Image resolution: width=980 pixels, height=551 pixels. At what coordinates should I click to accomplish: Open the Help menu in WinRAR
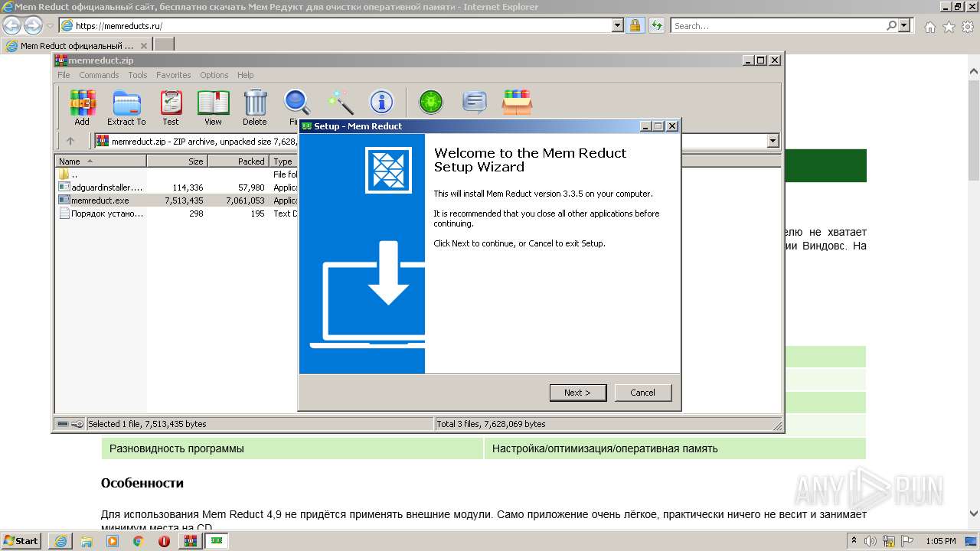[245, 75]
